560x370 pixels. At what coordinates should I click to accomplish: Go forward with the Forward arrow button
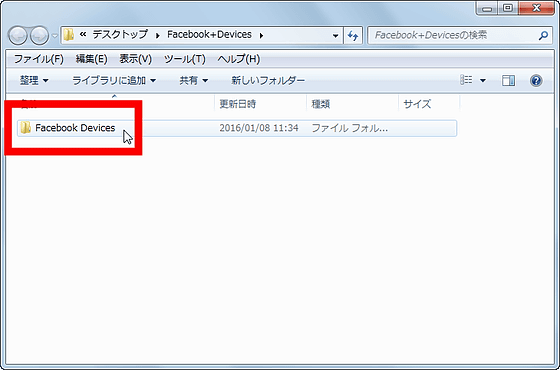click(x=39, y=36)
